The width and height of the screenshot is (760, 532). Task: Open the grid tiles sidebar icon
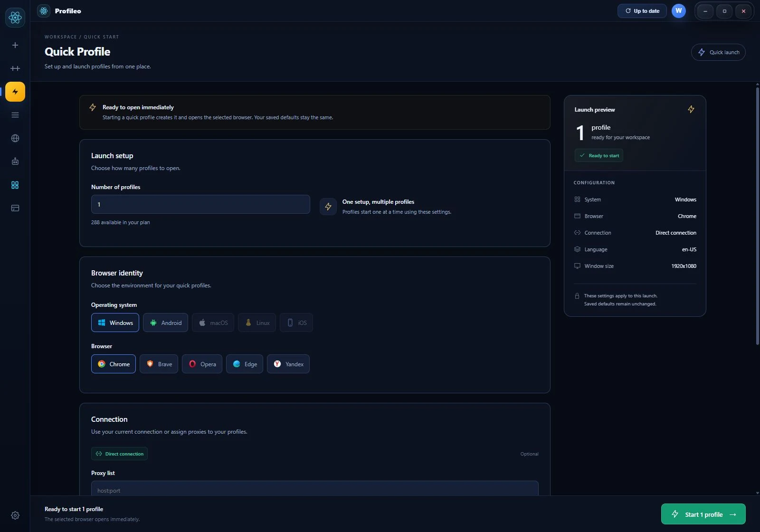(x=15, y=185)
